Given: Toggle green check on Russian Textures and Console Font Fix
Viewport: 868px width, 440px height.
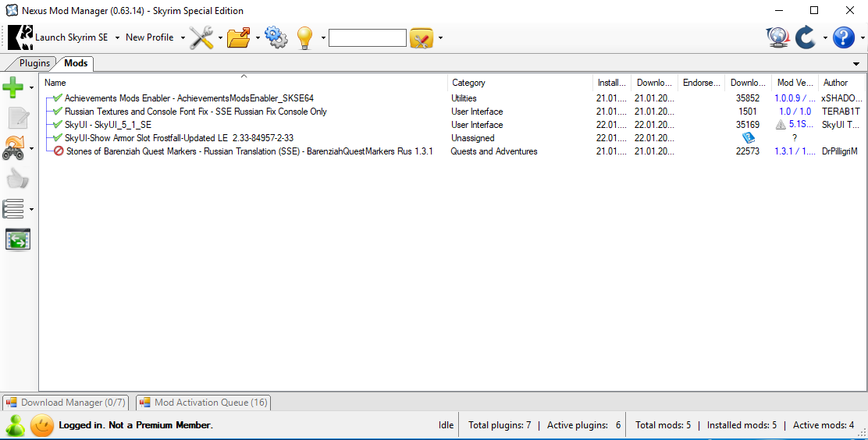Looking at the screenshot, I should tap(58, 112).
